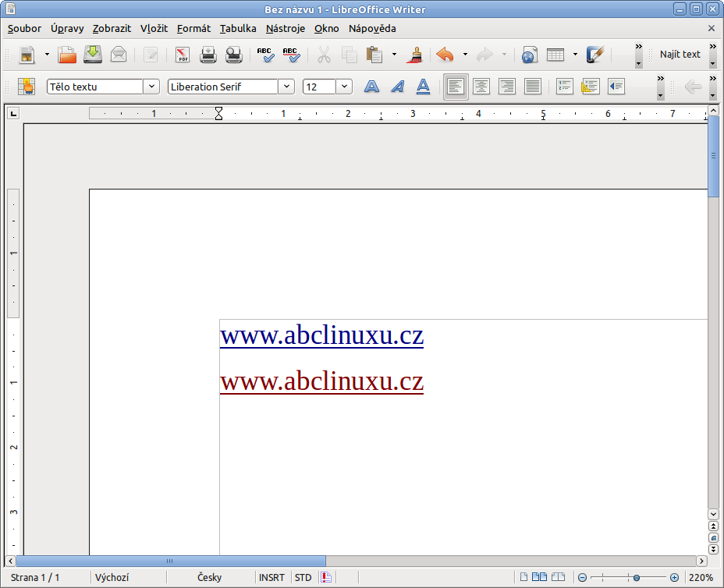
Task: Click Strana 1 / 1 in status bar
Action: pyautogui.click(x=35, y=577)
